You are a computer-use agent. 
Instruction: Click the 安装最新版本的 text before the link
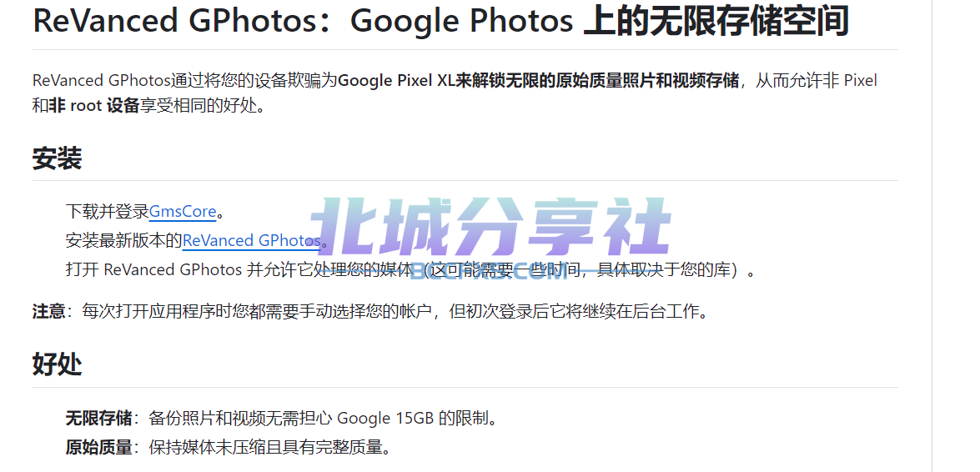click(123, 241)
